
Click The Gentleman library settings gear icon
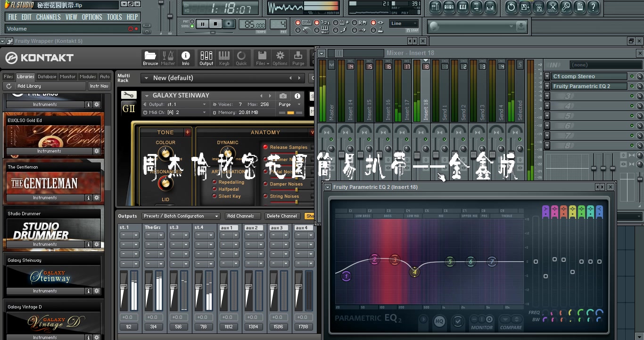97,198
